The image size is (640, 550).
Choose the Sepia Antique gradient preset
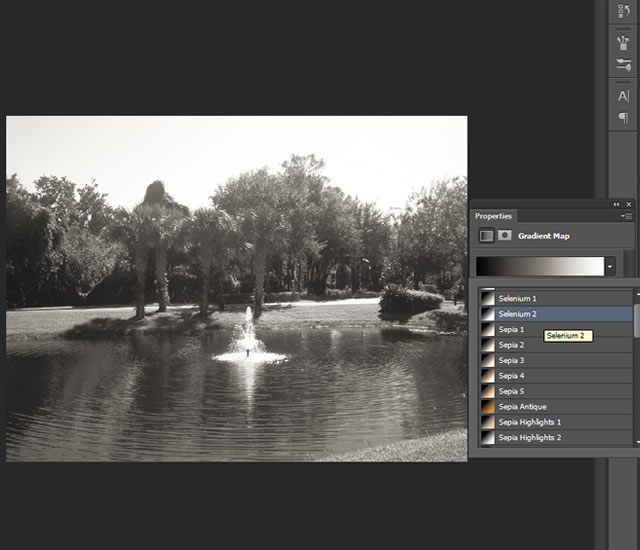click(556, 407)
